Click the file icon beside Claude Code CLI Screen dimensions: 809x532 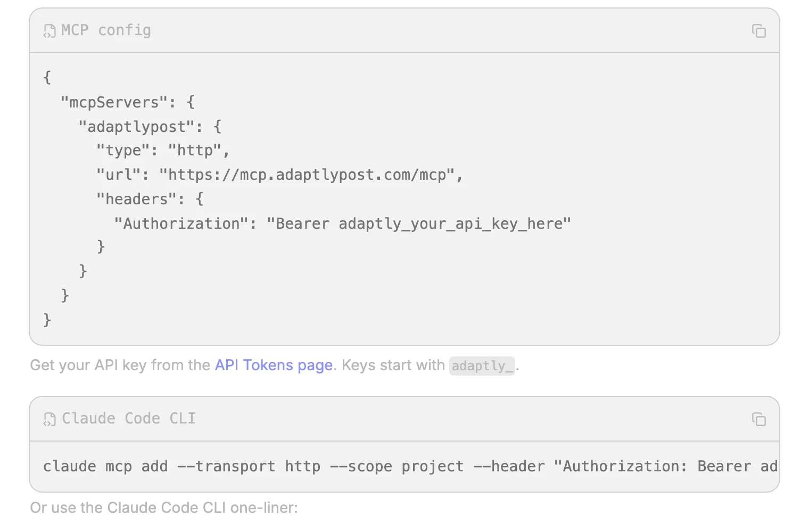point(49,419)
